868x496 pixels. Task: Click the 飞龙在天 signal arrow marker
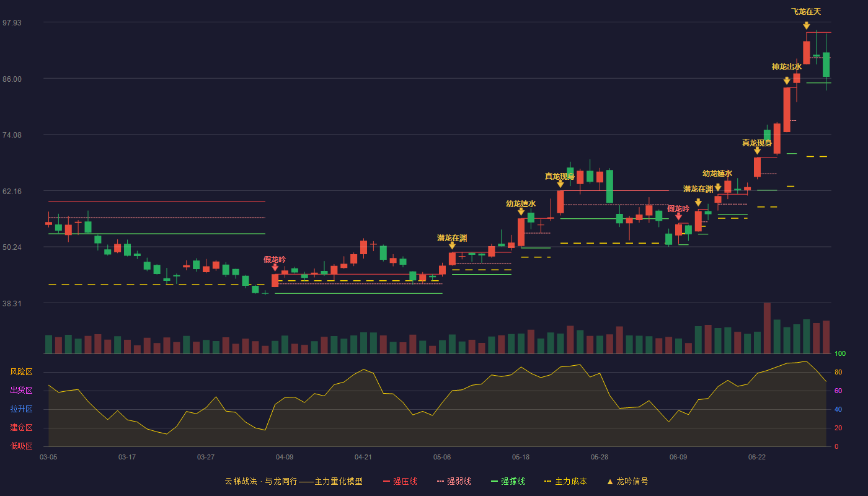(x=806, y=25)
